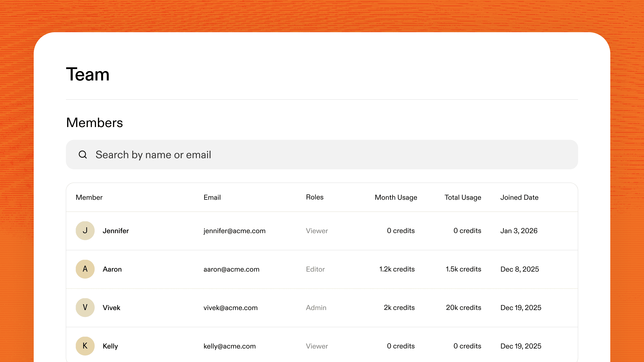Screen dimensions: 644x362
Task: Select Aaron's 1.2k credits month usage
Action: pos(397,269)
